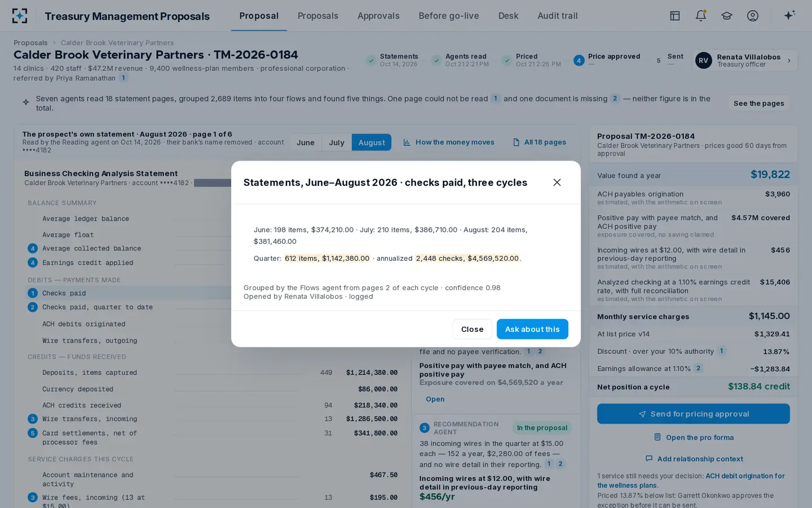Open ACH debit origination for wellness plans link
The height and width of the screenshot is (508, 812).
click(691, 480)
